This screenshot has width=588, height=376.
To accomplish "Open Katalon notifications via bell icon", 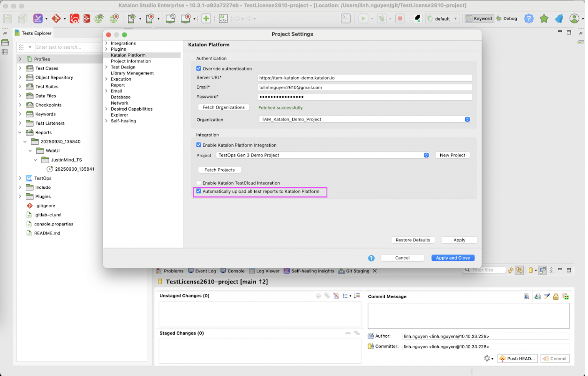I will pyautogui.click(x=559, y=19).
